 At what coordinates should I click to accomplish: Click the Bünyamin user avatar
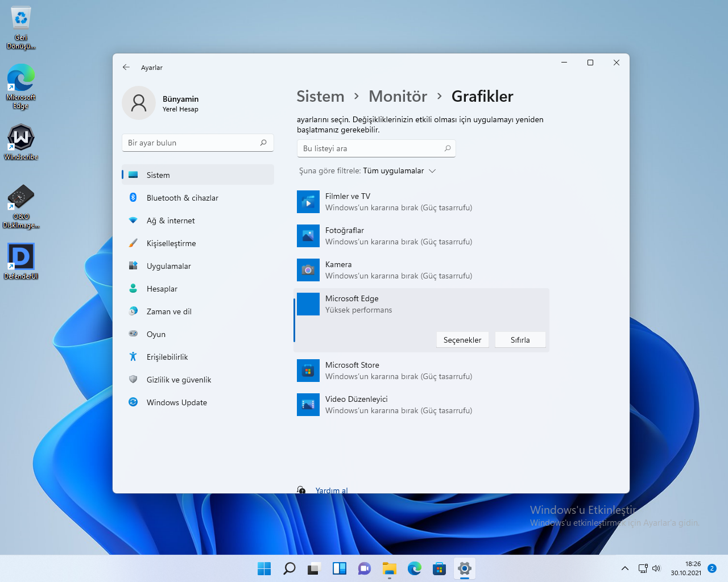click(x=139, y=103)
